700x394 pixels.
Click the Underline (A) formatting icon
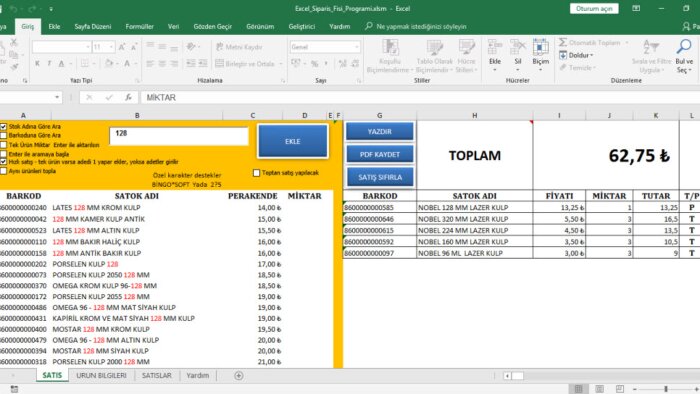[62, 63]
